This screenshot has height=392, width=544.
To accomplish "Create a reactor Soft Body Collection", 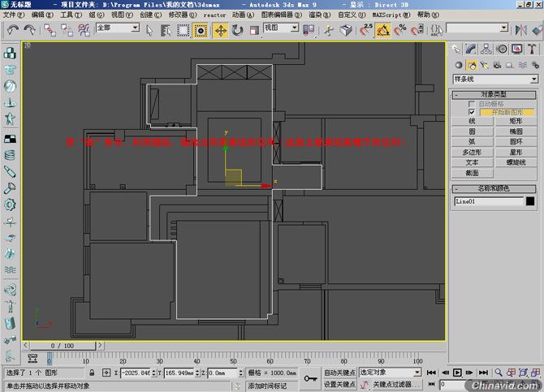I will pos(10,86).
